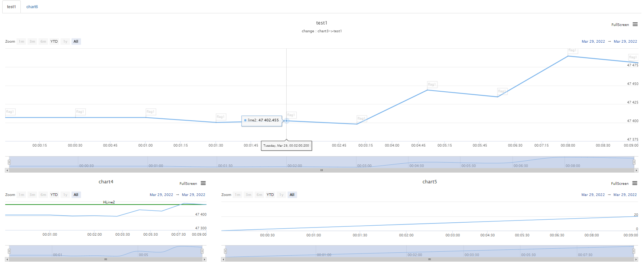Select the All zoom range in test1
The height and width of the screenshot is (265, 644).
[76, 42]
